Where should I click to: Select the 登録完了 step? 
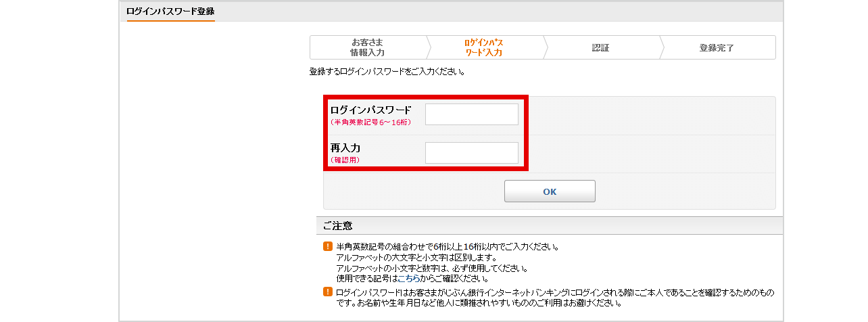coord(717,48)
